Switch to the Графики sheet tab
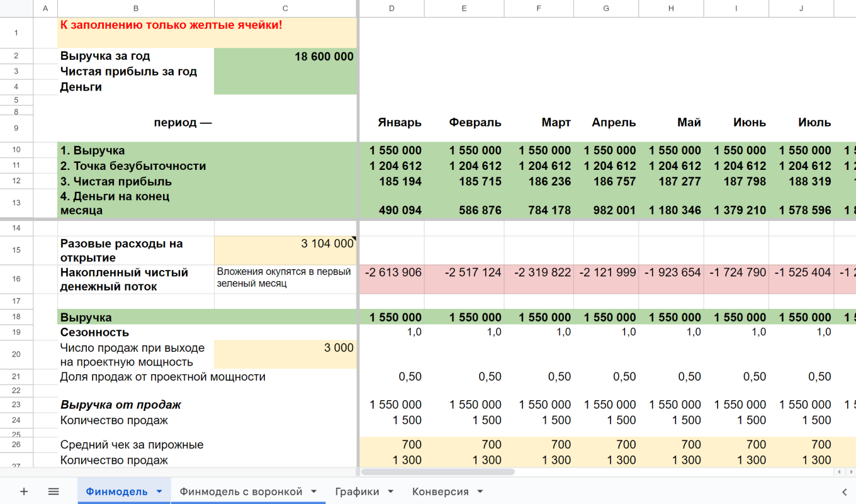Viewport: 856px width, 504px height. coord(357,491)
